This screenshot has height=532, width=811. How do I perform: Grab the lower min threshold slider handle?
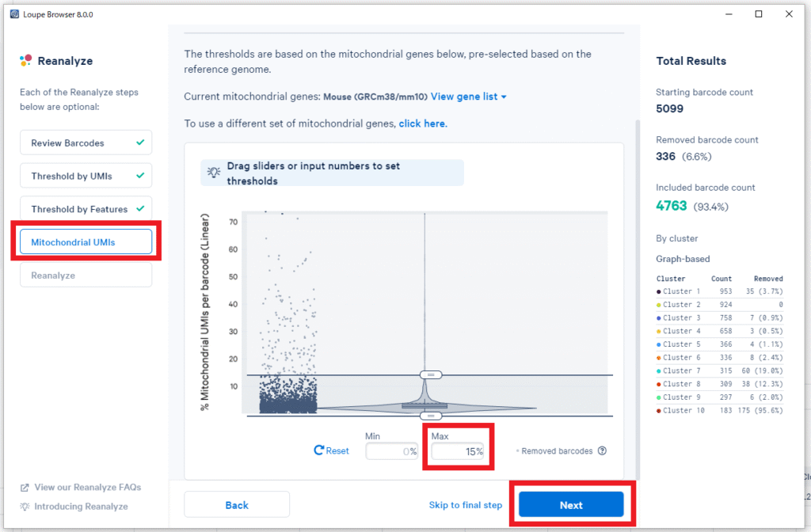click(431, 416)
